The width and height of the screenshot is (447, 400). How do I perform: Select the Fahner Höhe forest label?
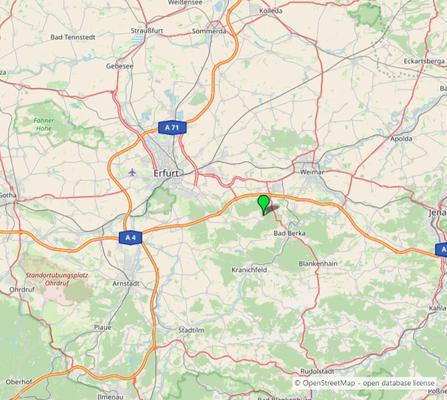click(x=44, y=124)
